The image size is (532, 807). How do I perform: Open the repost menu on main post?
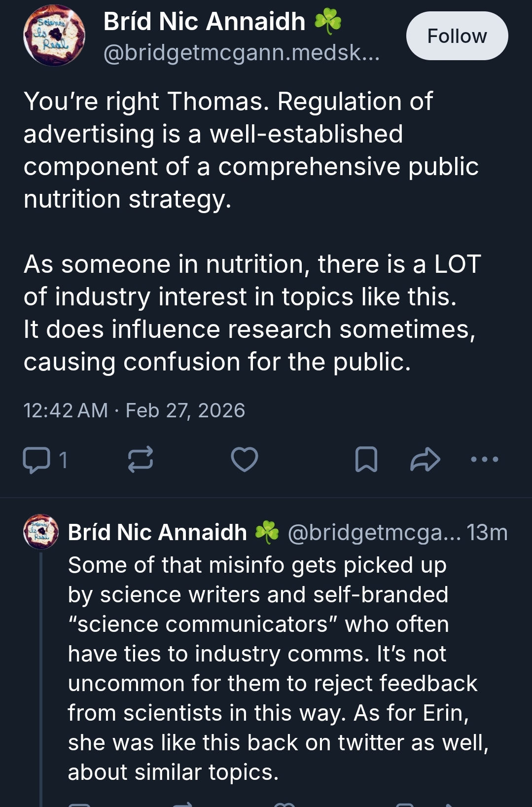point(141,460)
